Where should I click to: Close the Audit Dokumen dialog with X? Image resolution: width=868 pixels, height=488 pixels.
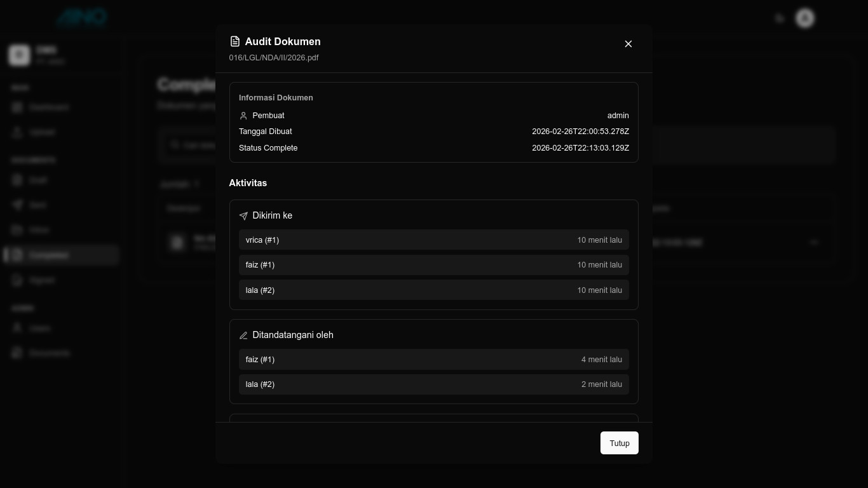(628, 44)
